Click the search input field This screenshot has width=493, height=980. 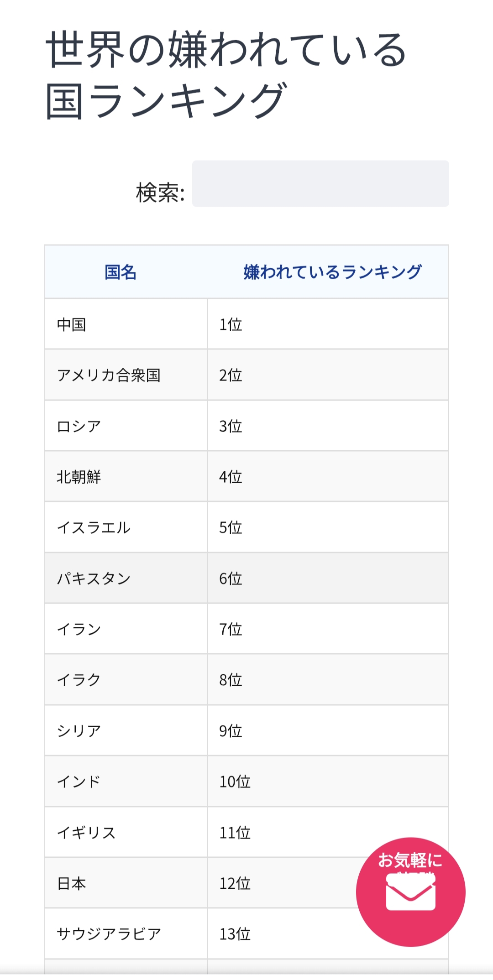click(320, 183)
